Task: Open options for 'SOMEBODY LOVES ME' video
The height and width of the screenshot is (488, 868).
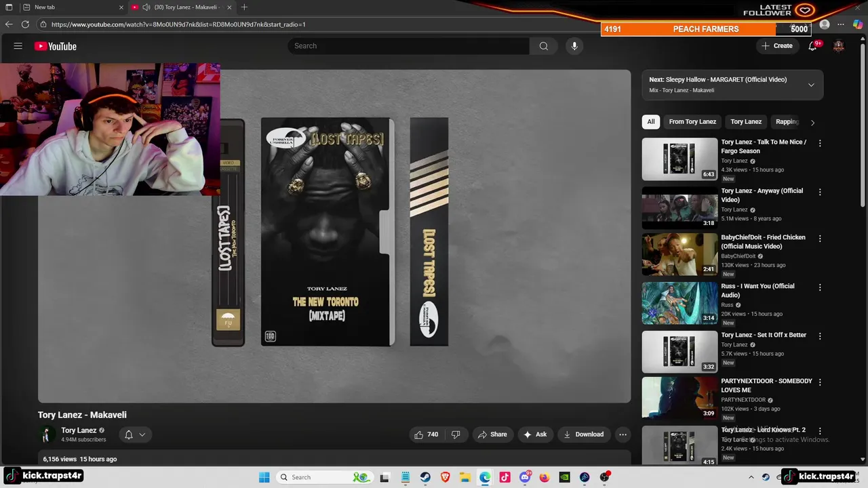Action: coord(820,382)
